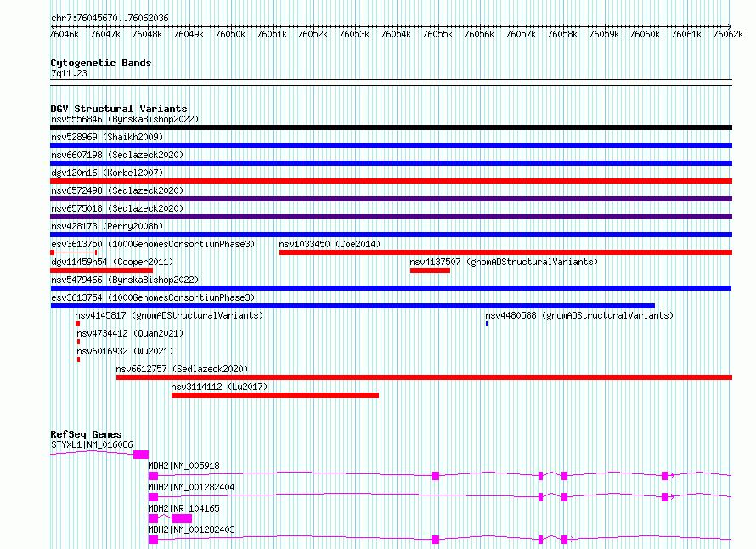Click the 76054k ruler tick mark

(x=397, y=26)
